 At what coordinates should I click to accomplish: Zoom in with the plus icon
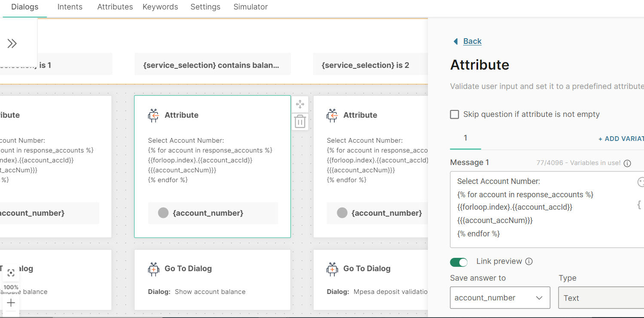click(x=11, y=303)
